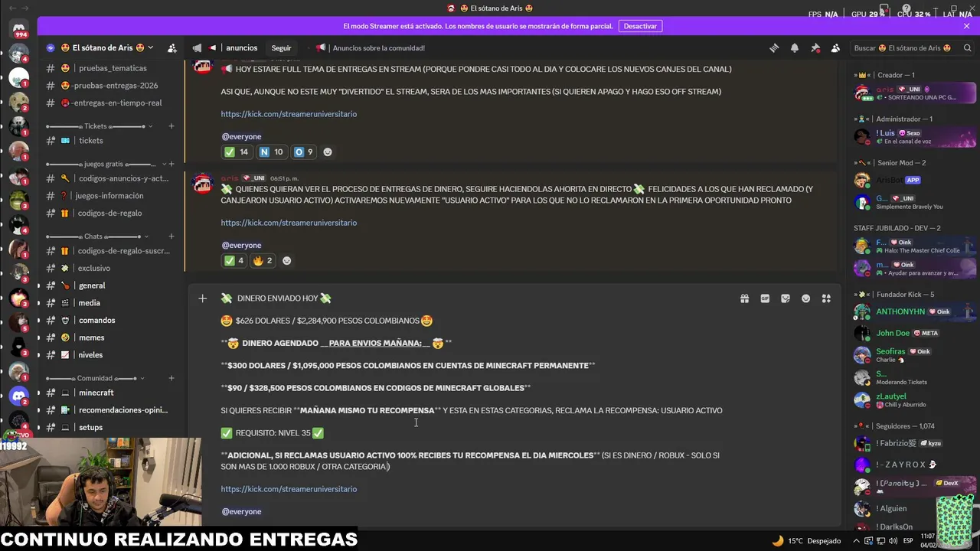Collapse the Tickets category
This screenshot has height=551, width=980.
click(100, 126)
